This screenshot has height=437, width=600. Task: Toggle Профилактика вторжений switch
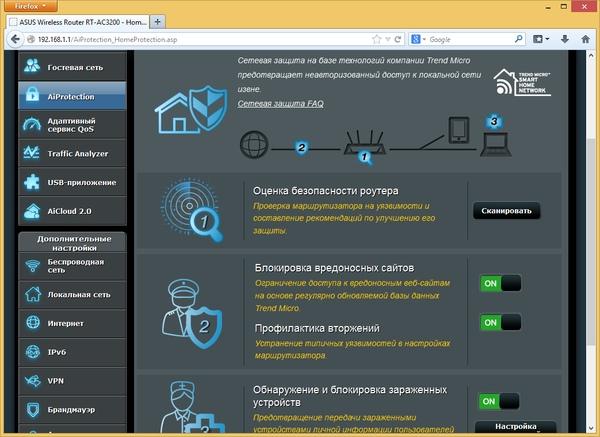(x=501, y=323)
